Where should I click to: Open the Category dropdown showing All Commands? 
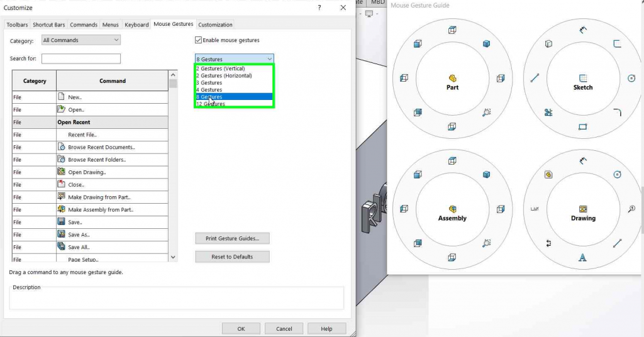[80, 40]
